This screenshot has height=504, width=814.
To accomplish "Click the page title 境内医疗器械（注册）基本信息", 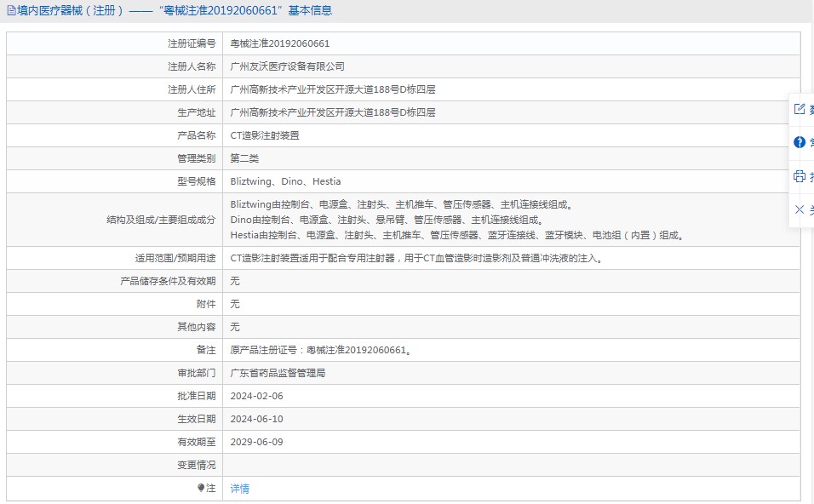I will (x=175, y=10).
